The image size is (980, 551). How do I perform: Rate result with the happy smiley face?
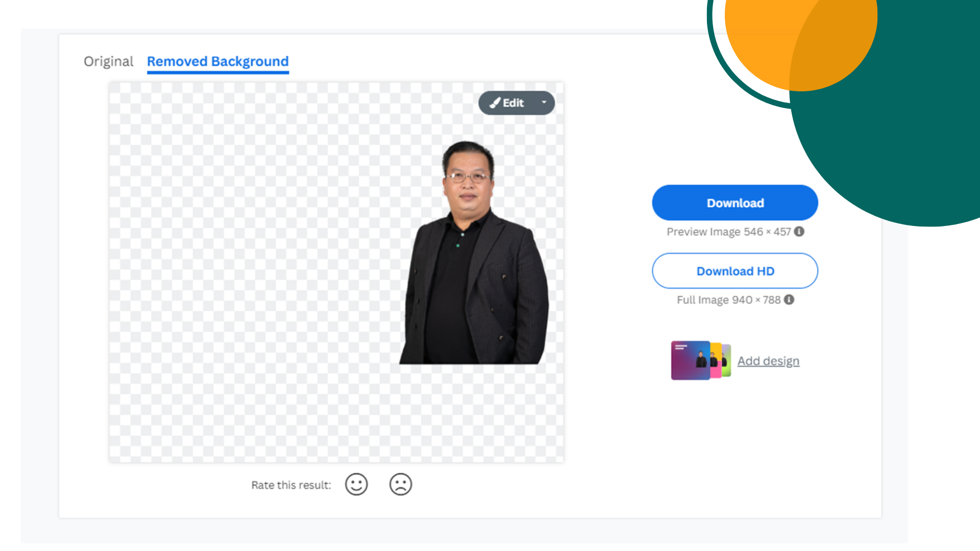point(356,484)
